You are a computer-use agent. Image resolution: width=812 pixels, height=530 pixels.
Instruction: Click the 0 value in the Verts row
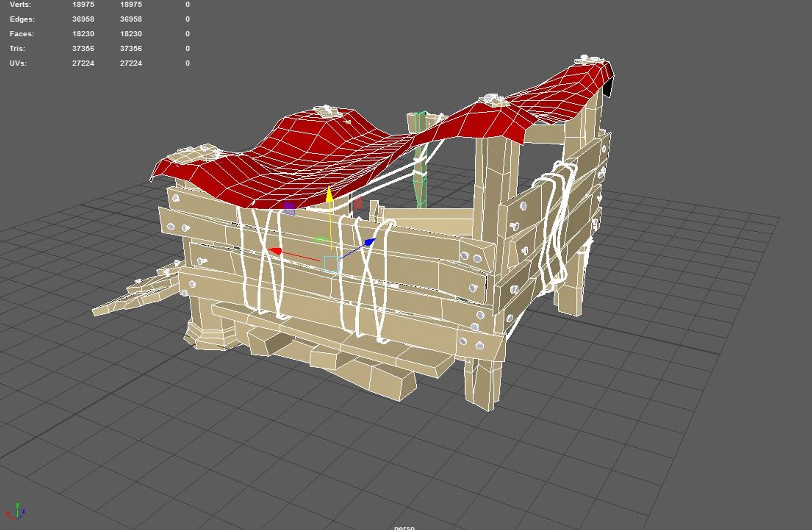pyautogui.click(x=187, y=4)
